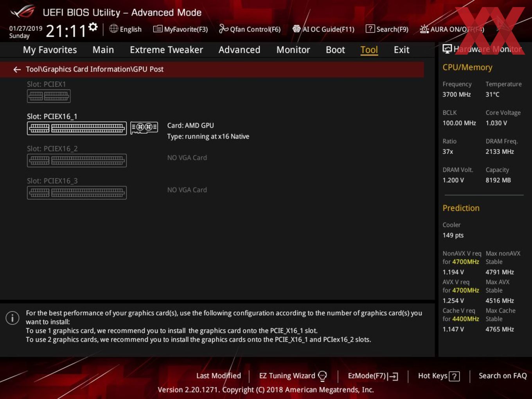The height and width of the screenshot is (399, 532).
Task: Switch to My Favorites tab
Action: [x=50, y=50]
